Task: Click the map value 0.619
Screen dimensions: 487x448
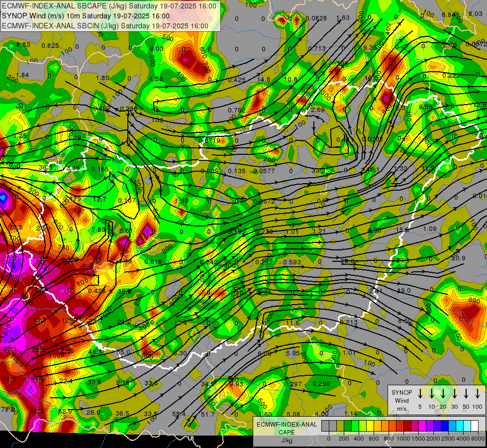Action: 153,261
